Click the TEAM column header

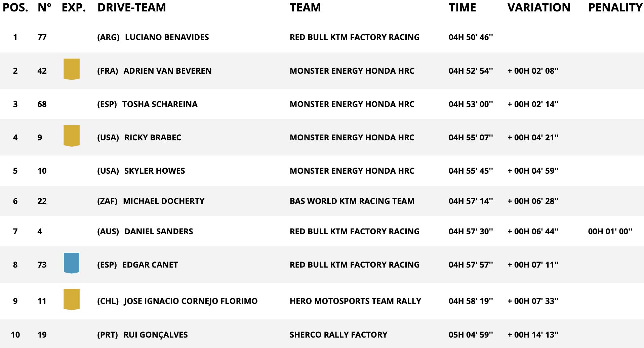pyautogui.click(x=305, y=7)
